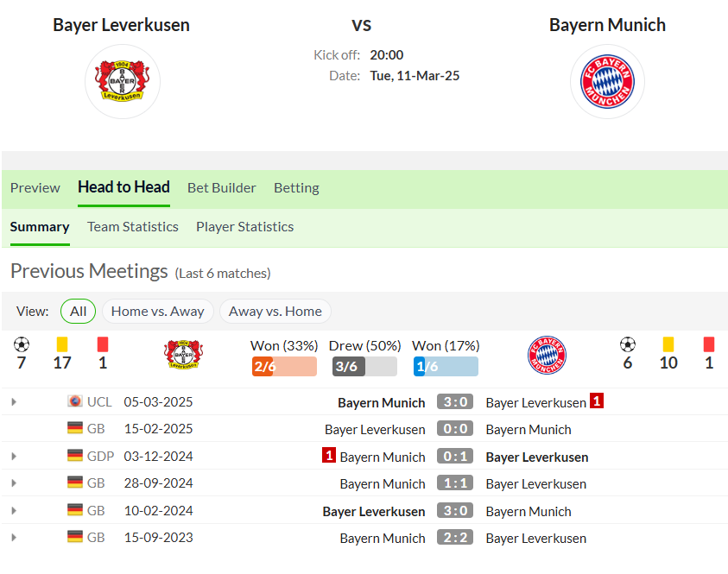Open the Team Statistics sub-tab
The image size is (728, 574).
pos(133,227)
